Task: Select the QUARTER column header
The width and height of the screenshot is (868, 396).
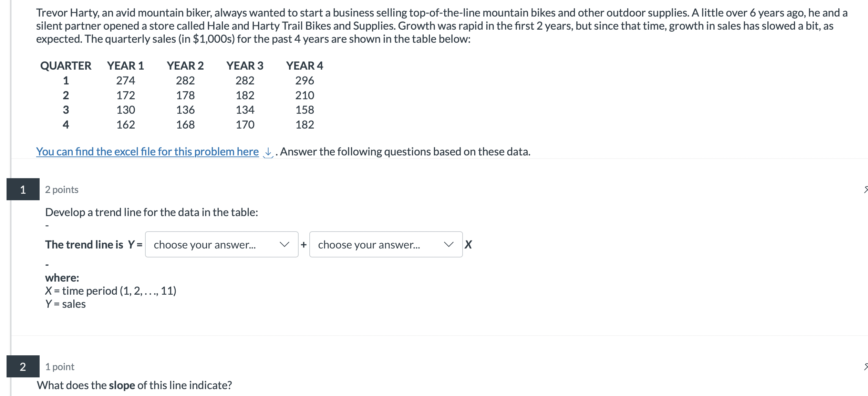Action: [x=66, y=65]
